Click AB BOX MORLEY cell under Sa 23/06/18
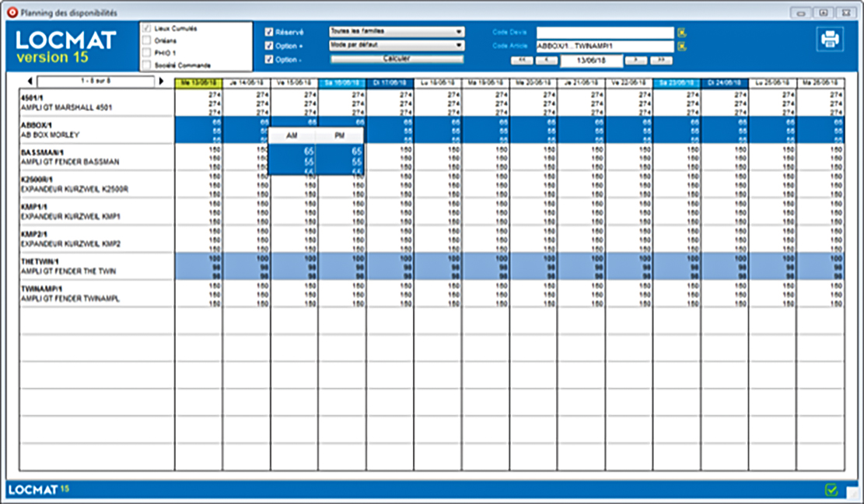 pyautogui.click(x=677, y=130)
